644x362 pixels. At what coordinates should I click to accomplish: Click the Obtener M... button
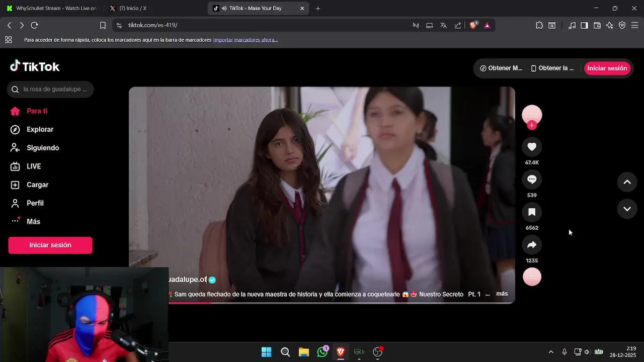tap(501, 68)
